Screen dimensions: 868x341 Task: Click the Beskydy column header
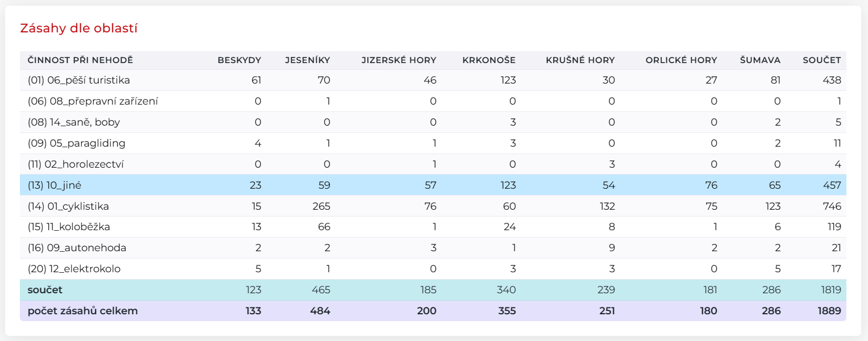tap(239, 60)
